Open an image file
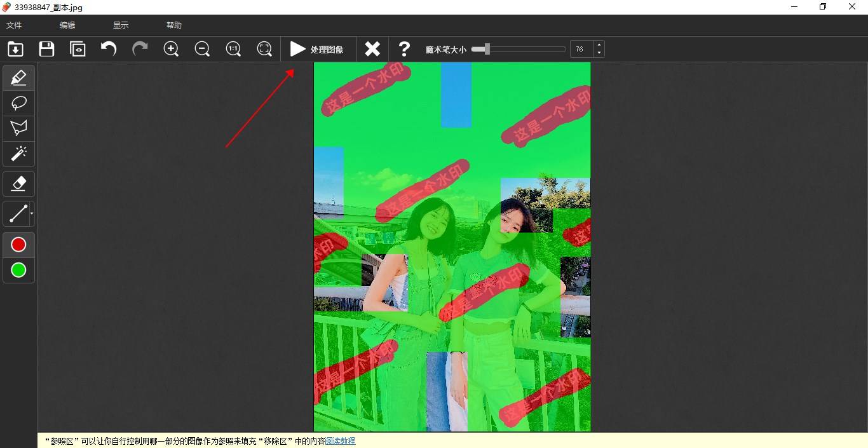 click(15, 49)
